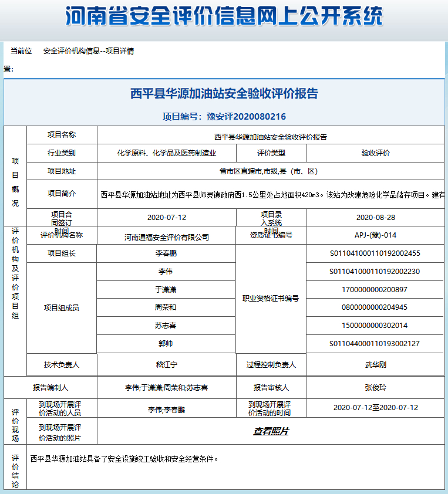
Task: Select technical lead name 嵇江宁
Action: [167, 365]
